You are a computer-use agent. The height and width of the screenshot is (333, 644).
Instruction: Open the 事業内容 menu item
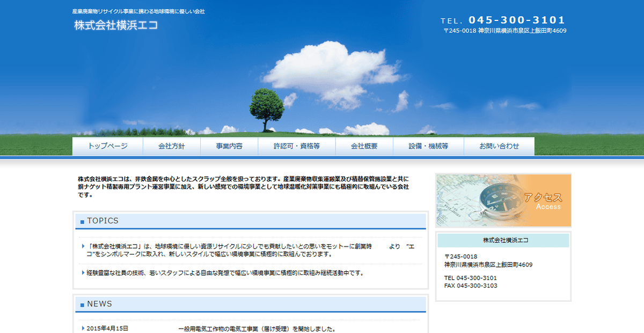[x=229, y=146]
